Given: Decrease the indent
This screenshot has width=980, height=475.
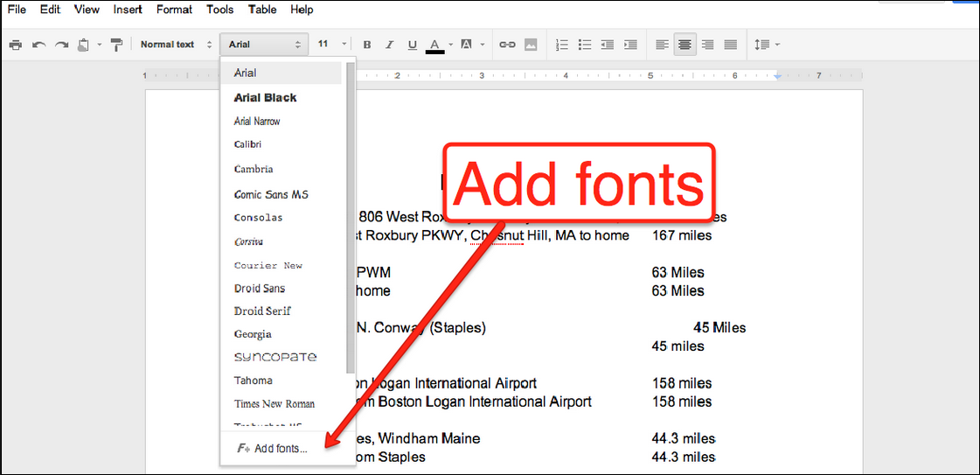Looking at the screenshot, I should pos(607,45).
